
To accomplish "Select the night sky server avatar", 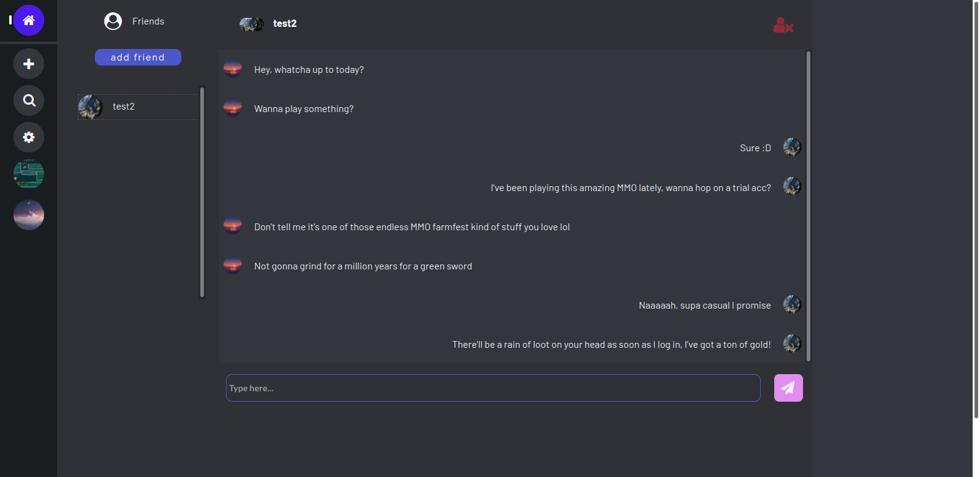I will pos(28,215).
